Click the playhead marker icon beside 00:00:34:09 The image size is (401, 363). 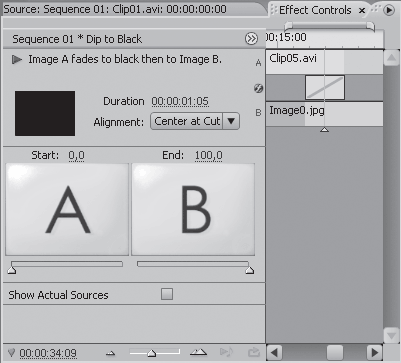(12, 352)
